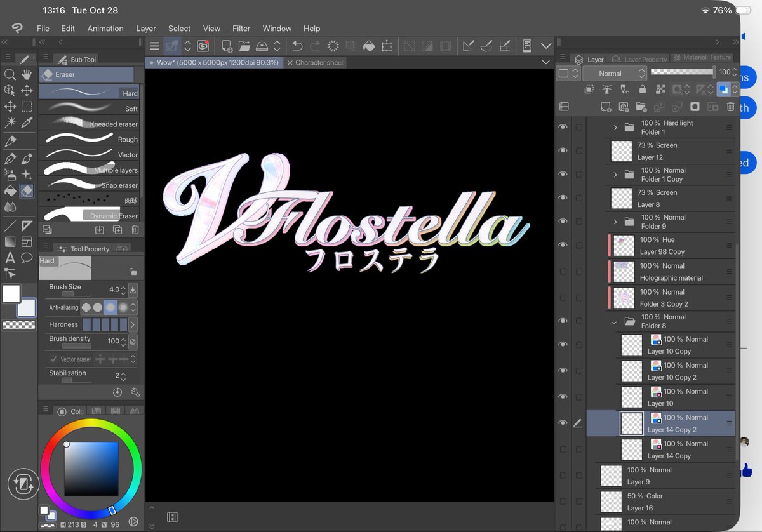Click the Save file icon in command bar
Screen dimensions: 762x532
coord(262,46)
